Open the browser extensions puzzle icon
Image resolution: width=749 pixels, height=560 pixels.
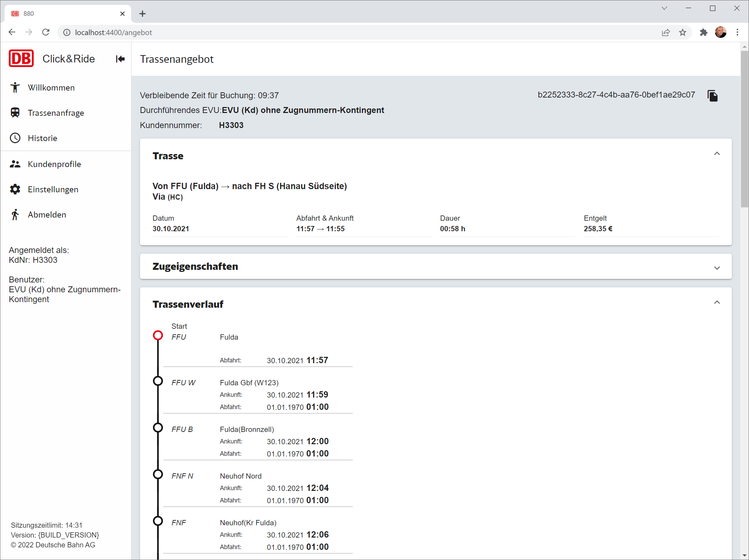[703, 32]
